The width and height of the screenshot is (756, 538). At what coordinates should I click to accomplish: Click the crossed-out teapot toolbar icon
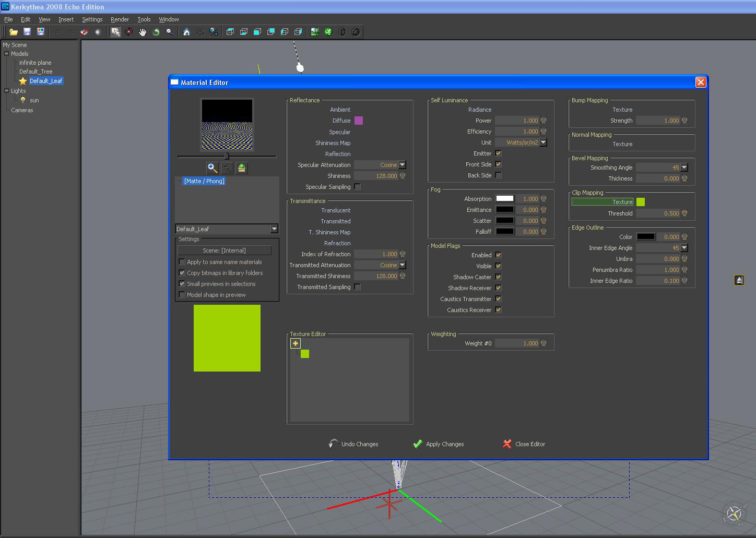[84, 32]
